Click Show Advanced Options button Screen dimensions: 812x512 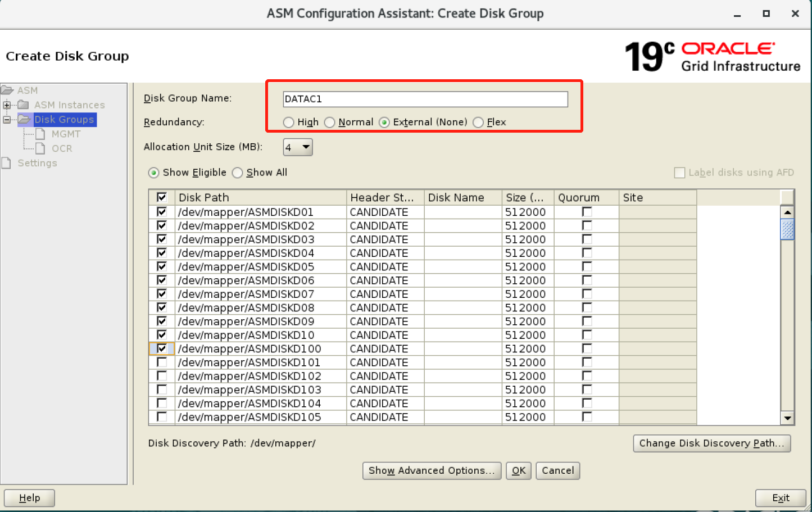(x=432, y=471)
